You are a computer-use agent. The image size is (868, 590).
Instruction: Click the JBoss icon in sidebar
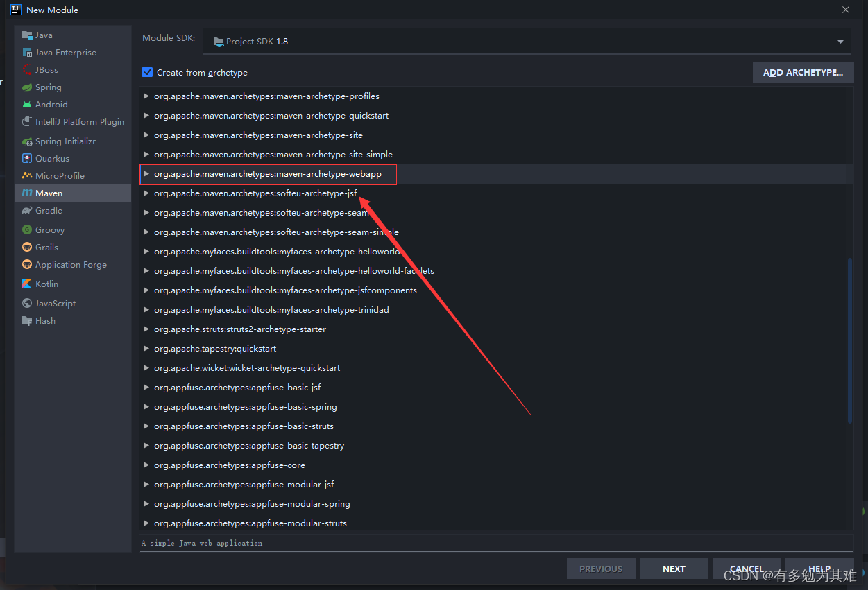[27, 70]
